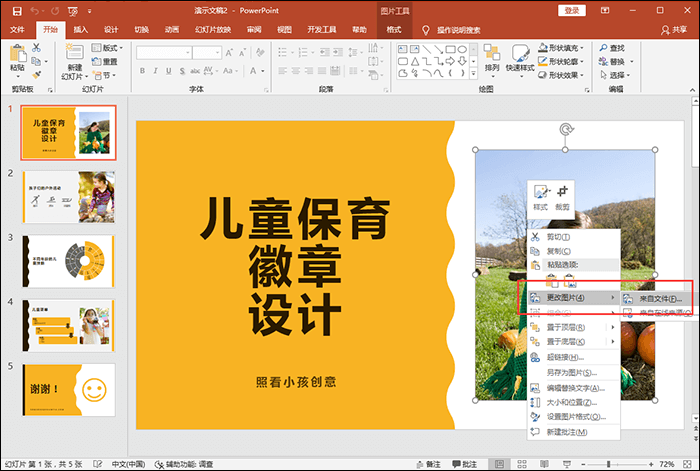Toggle left text alignment

click(x=282, y=71)
